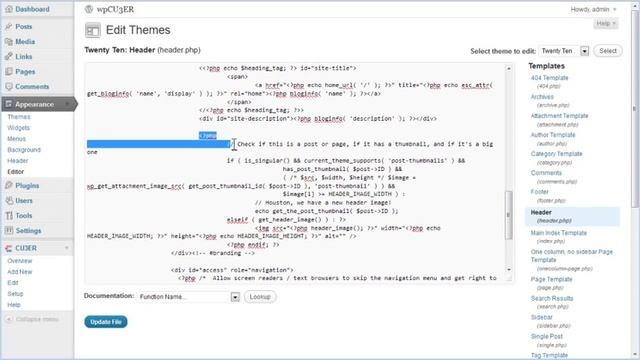
Task: Click the Plugins plug icon
Action: (9, 185)
